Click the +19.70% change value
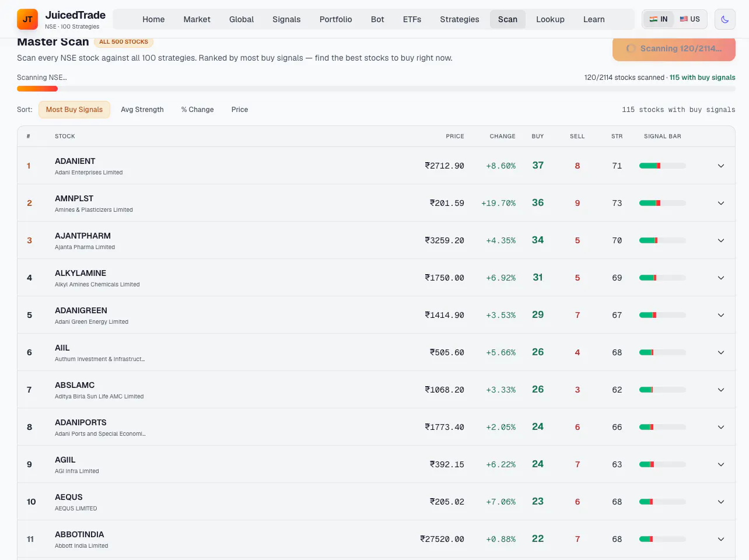 (498, 203)
